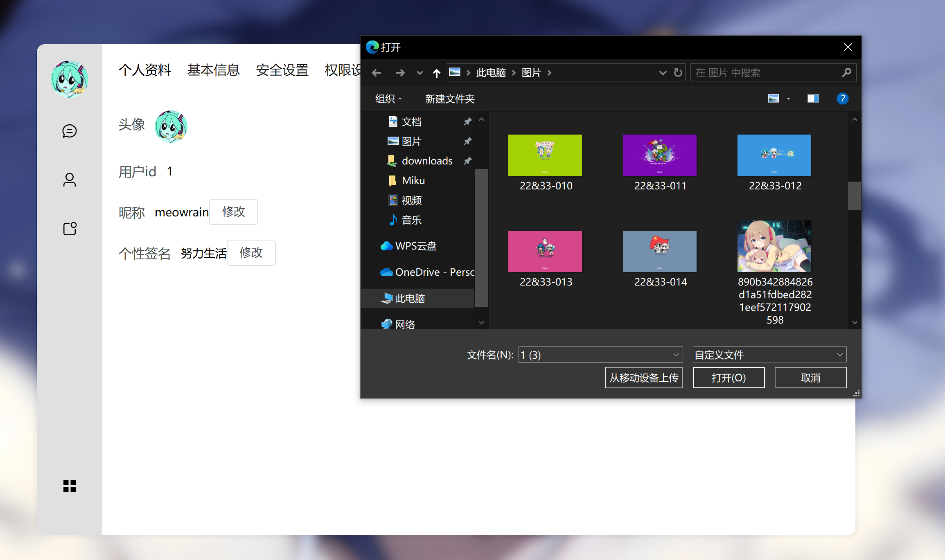Image resolution: width=945 pixels, height=560 pixels.
Task: Expand the 组织 menu dropdown
Action: pos(388,99)
